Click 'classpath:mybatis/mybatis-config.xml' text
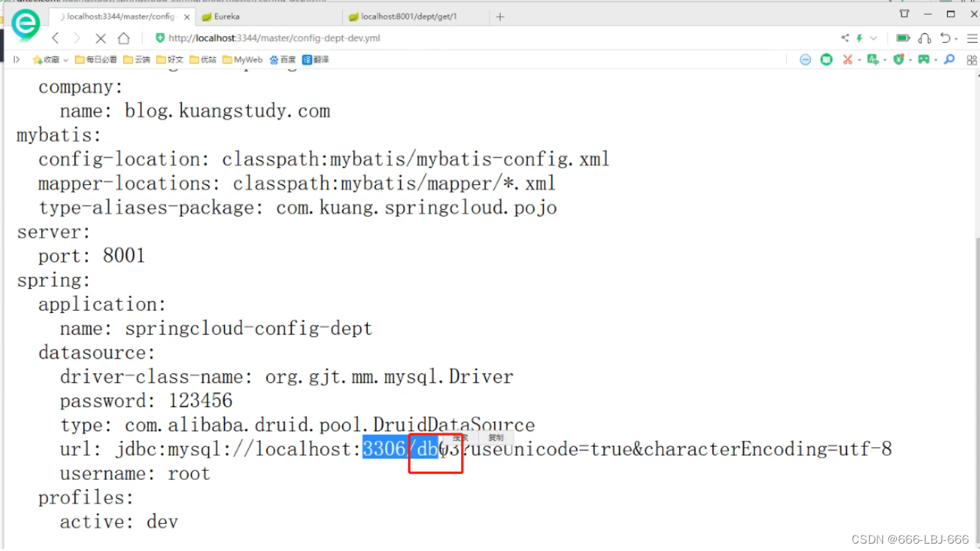The image size is (980, 551). click(416, 159)
